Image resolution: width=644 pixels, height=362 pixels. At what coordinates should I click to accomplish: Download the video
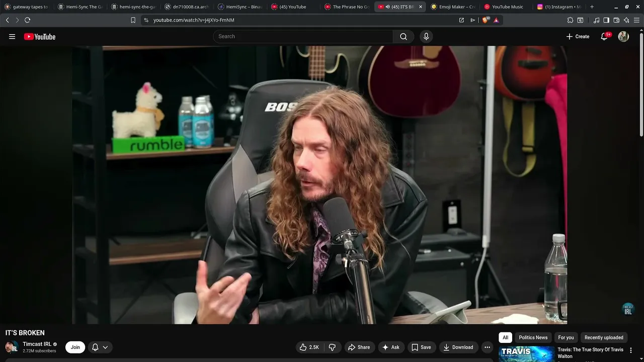click(458, 347)
